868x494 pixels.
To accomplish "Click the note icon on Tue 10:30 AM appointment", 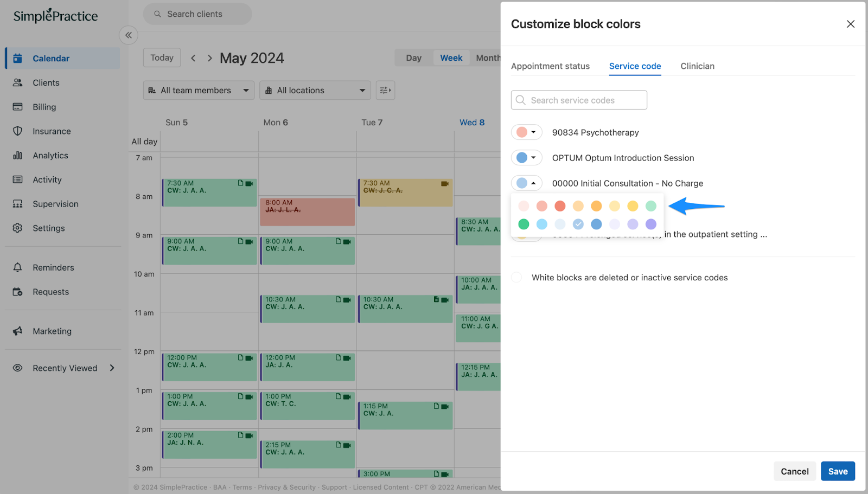I will (x=436, y=299).
